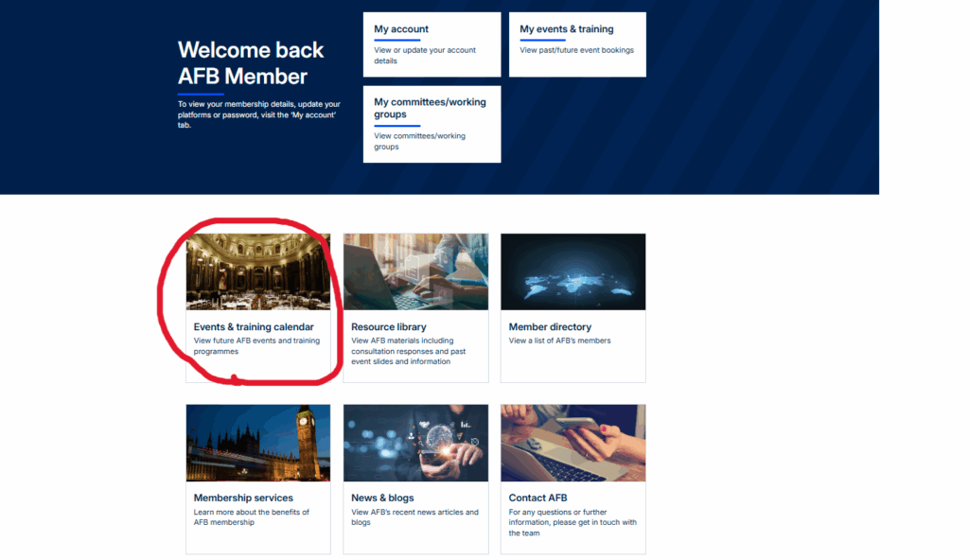The width and height of the screenshot is (969, 560).
Task: Open the Resource library title link
Action: point(389,327)
